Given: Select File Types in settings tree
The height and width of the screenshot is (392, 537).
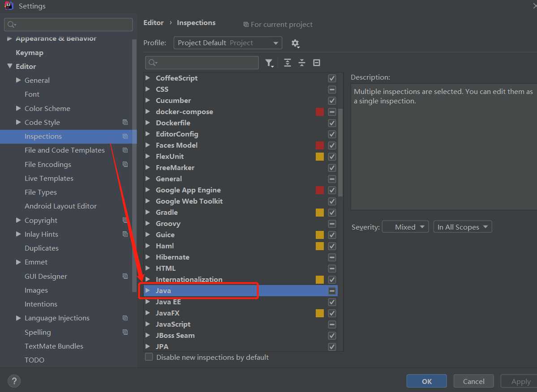Looking at the screenshot, I should [41, 192].
